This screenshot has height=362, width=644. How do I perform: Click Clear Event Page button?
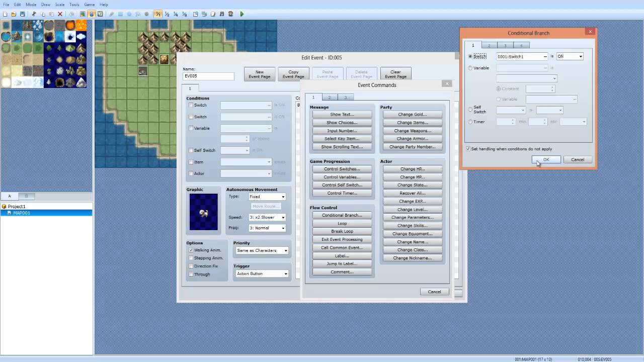[x=395, y=74]
